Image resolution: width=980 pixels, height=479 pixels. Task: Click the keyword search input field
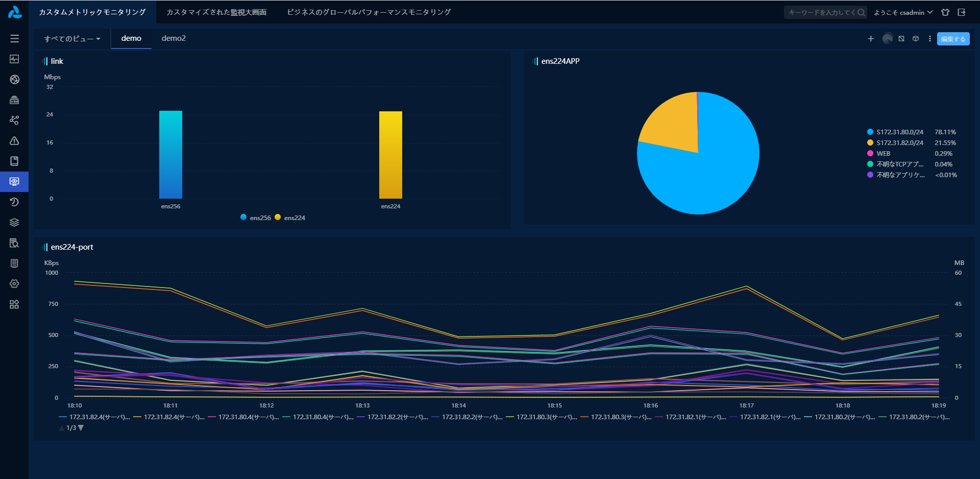tap(821, 12)
